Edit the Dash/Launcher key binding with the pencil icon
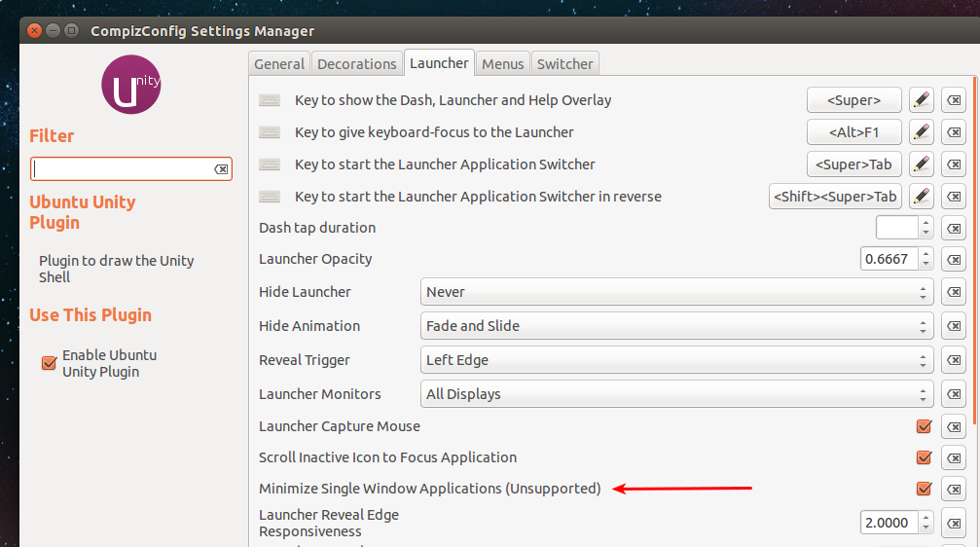 [x=922, y=100]
